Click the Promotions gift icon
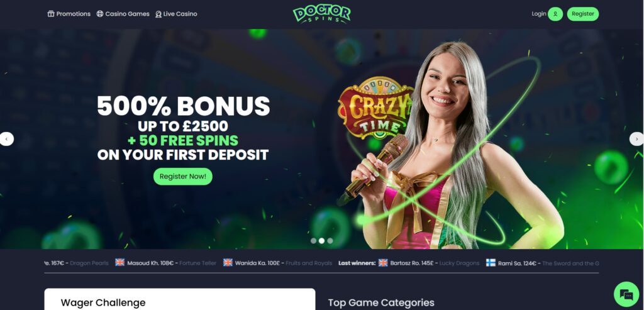The width and height of the screenshot is (644, 310). (51, 14)
